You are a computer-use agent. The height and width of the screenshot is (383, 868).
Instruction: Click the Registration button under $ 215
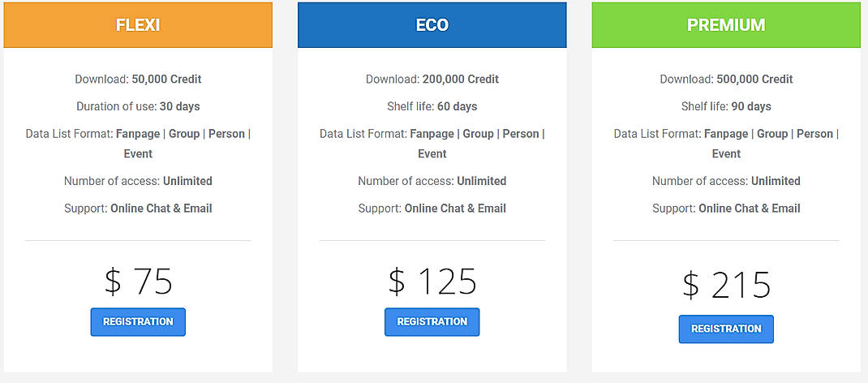726,329
